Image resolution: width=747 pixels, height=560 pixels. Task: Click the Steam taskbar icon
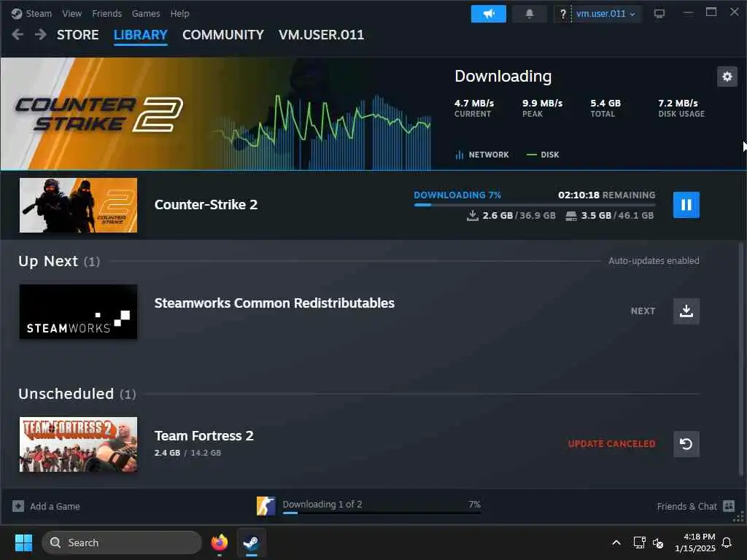[x=251, y=542]
